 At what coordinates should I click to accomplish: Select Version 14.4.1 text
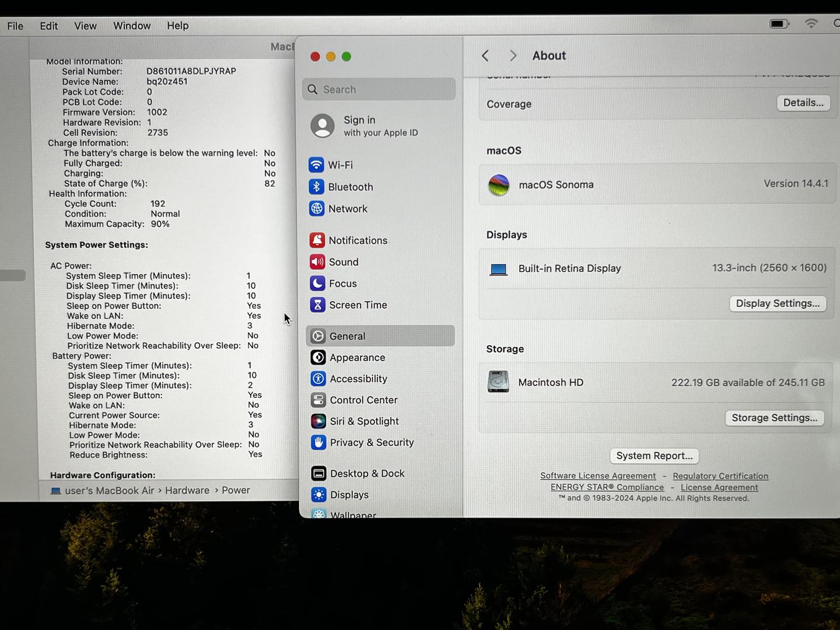796,184
